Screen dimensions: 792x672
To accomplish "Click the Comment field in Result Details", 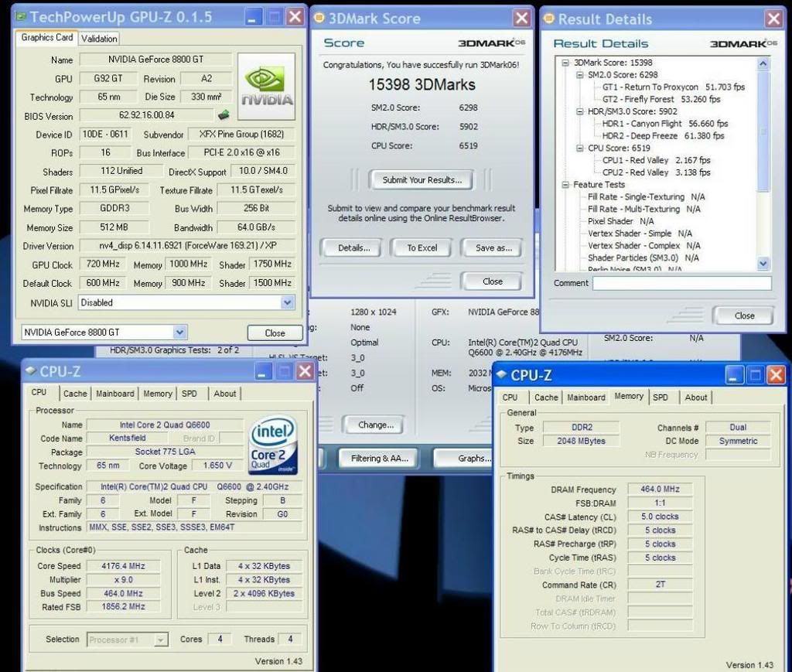I will pyautogui.click(x=682, y=283).
